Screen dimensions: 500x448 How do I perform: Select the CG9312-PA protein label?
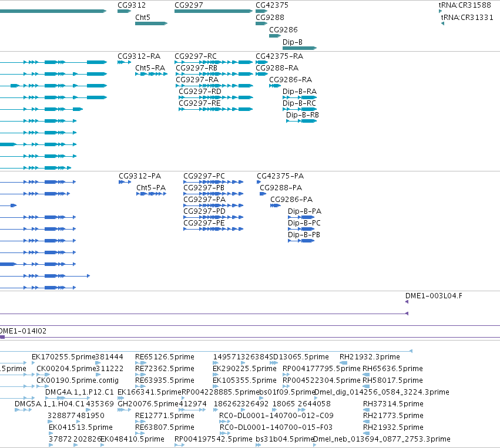[x=140, y=176]
